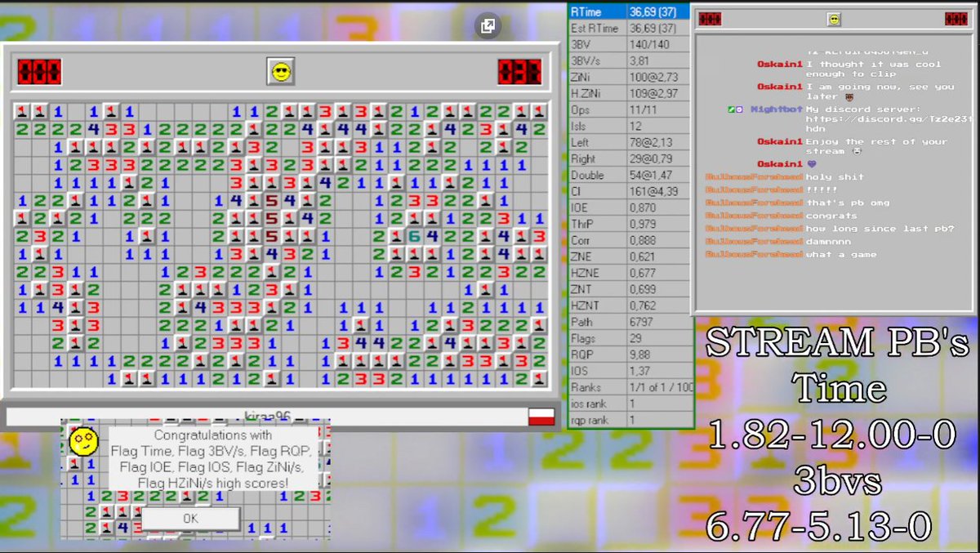The height and width of the screenshot is (553, 980).
Task: Click the teal 6 cell on the main board
Action: [414, 236]
